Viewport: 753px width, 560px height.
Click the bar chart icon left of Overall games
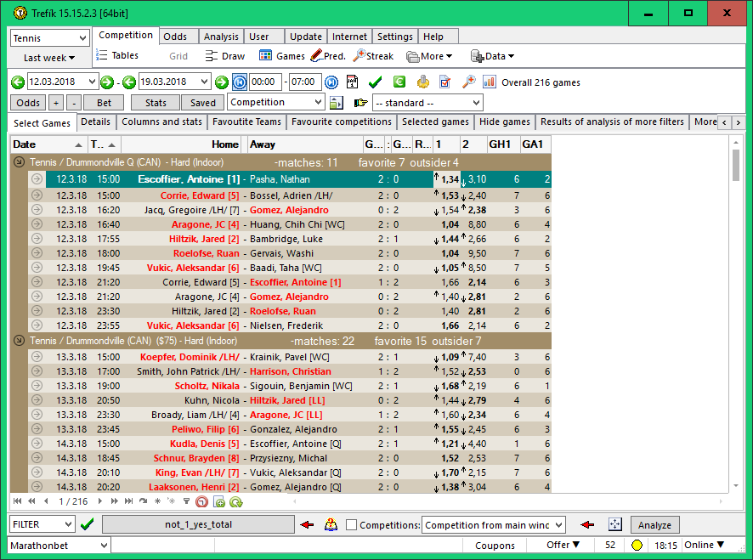490,82
